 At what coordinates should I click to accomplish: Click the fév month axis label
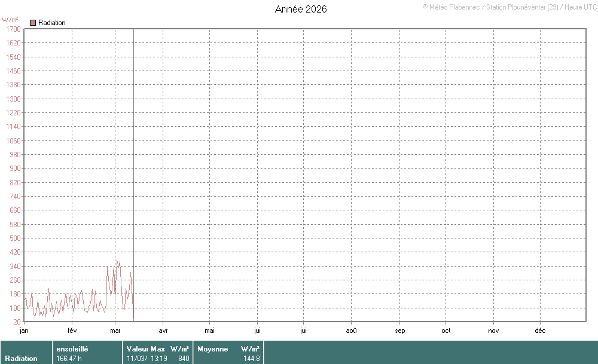[x=72, y=331]
